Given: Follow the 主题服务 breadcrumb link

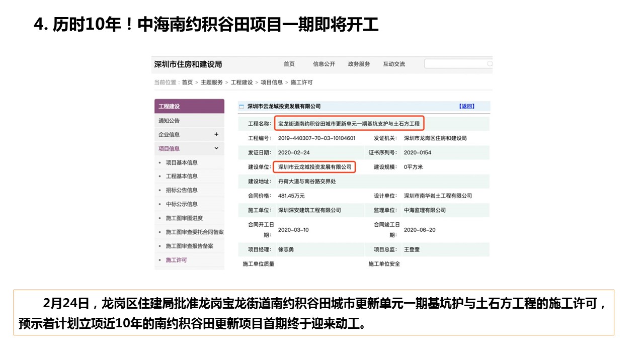Looking at the screenshot, I should coord(212,82).
